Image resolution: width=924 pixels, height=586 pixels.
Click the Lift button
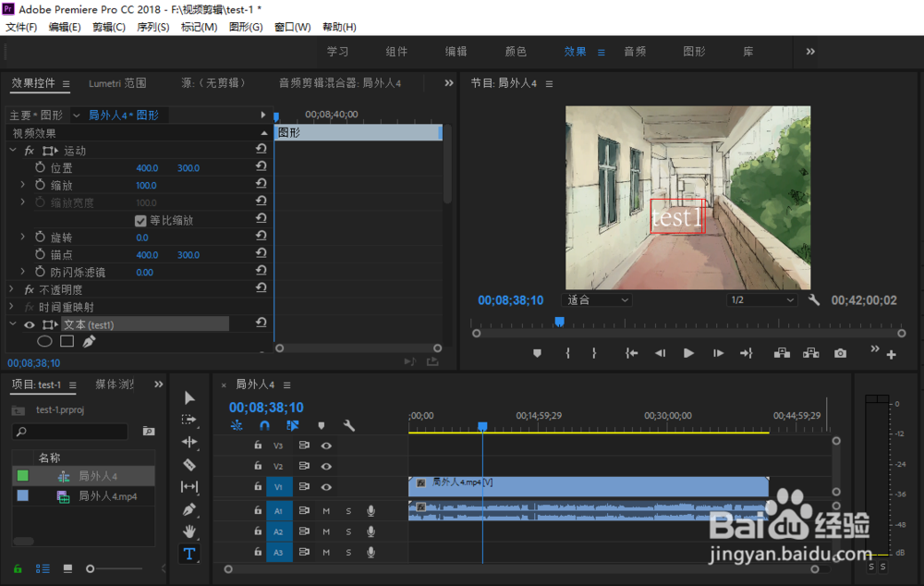(782, 353)
